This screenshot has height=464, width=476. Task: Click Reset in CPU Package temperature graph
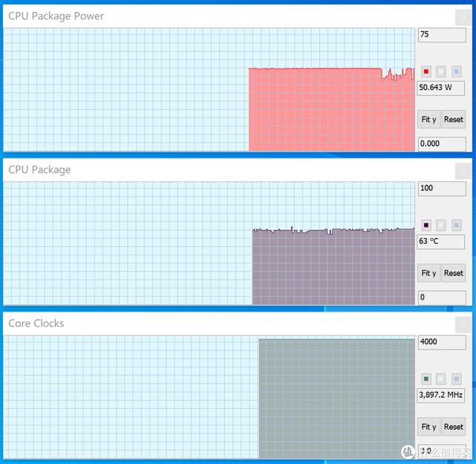tap(454, 273)
